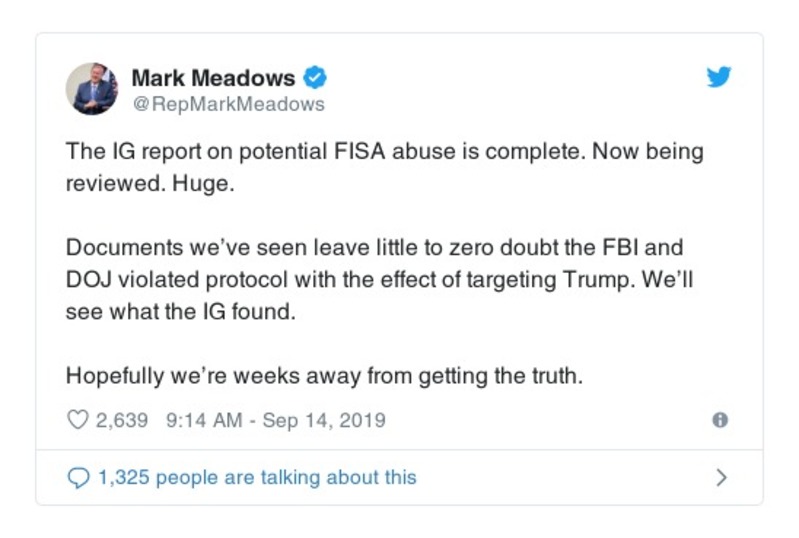Like the tweet with the heart icon
This screenshot has height=538, width=799.
point(77,420)
